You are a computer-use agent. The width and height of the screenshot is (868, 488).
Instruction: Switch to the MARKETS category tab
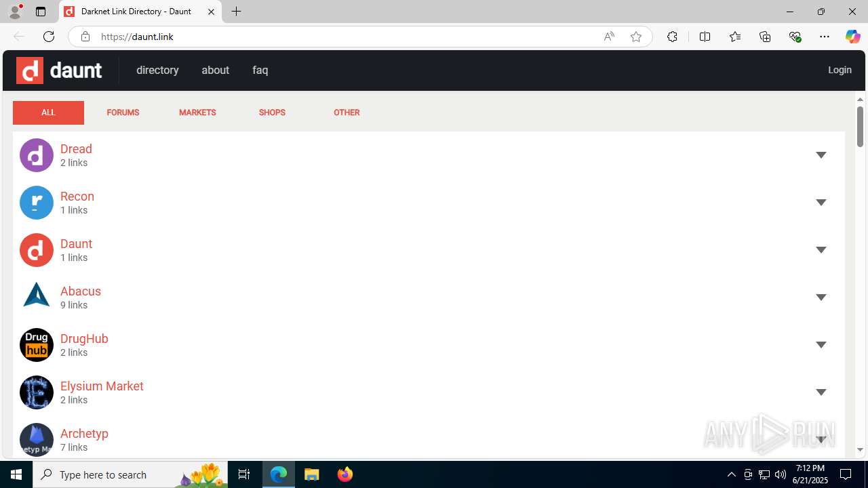[x=197, y=113]
